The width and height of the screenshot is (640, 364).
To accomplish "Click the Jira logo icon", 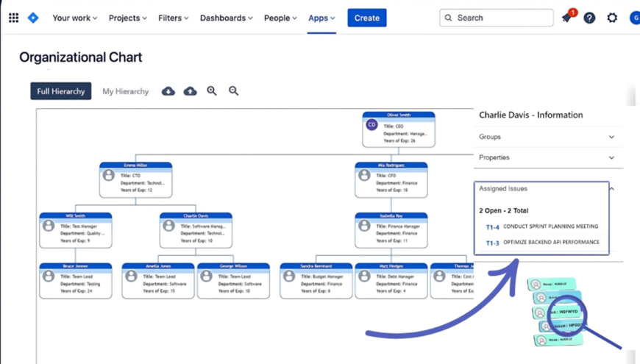I will pos(33,18).
